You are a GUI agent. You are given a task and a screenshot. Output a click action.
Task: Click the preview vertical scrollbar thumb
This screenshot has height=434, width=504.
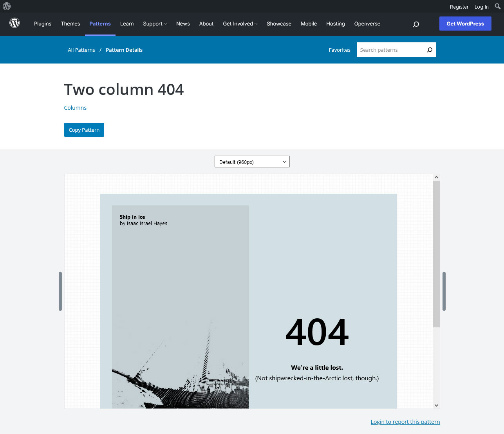pos(436,254)
